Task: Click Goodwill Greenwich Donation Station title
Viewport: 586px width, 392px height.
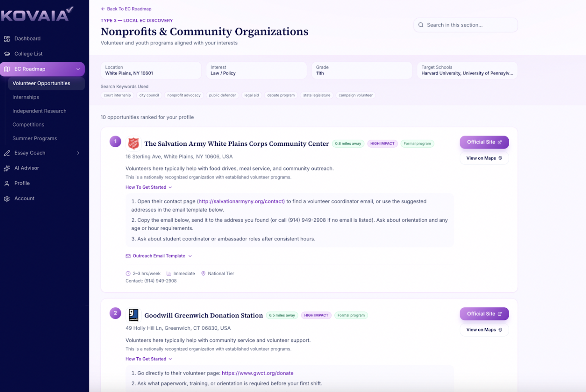Action: click(204, 316)
